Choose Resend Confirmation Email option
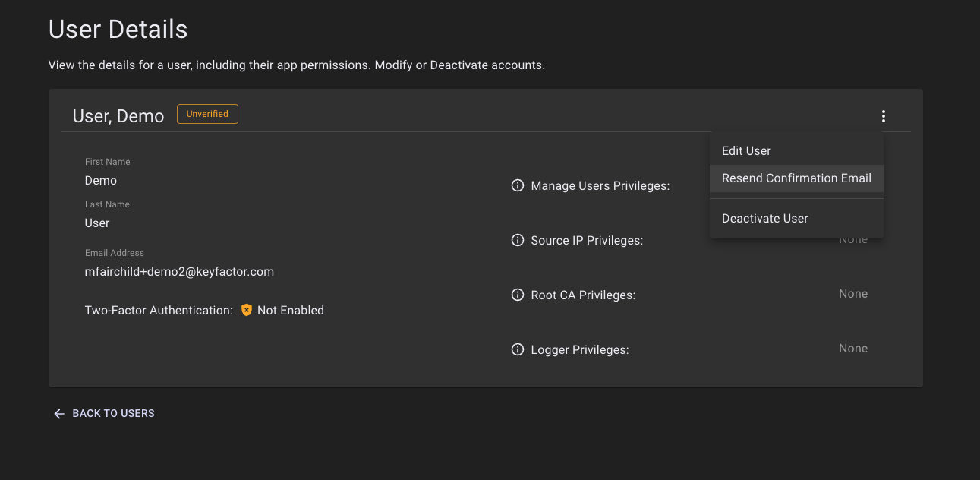This screenshot has width=980, height=480. 796,178
